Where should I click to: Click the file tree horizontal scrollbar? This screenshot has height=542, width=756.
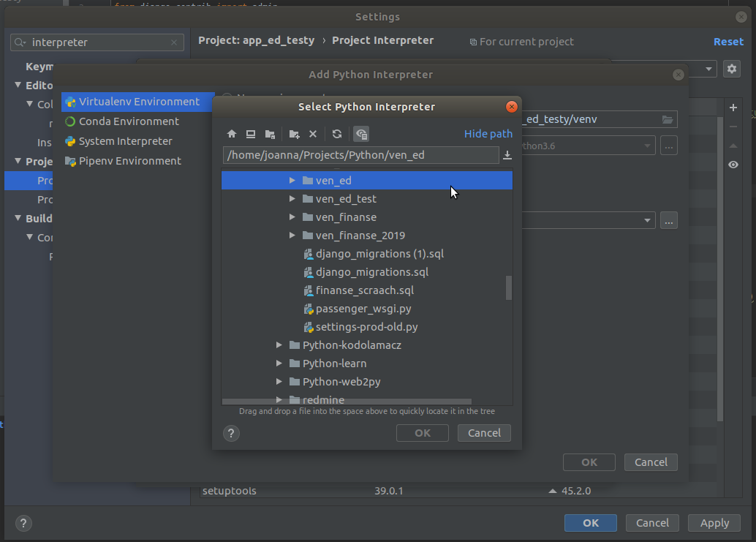tap(347, 402)
